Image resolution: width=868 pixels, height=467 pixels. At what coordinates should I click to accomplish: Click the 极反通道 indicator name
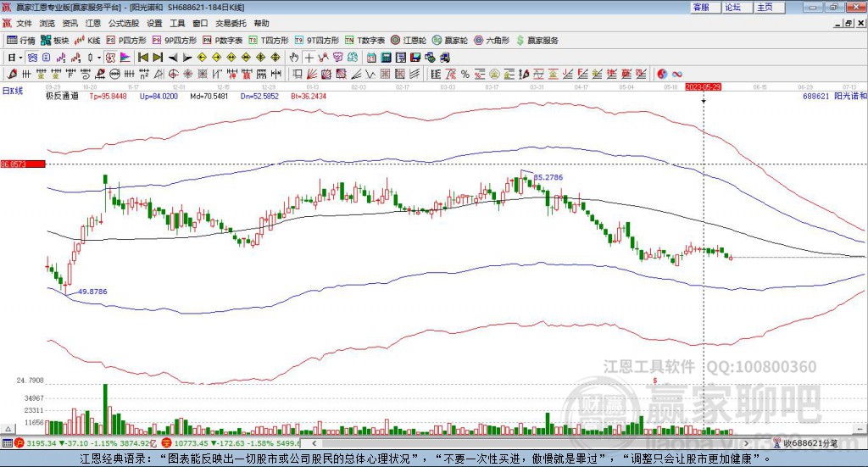click(x=62, y=97)
